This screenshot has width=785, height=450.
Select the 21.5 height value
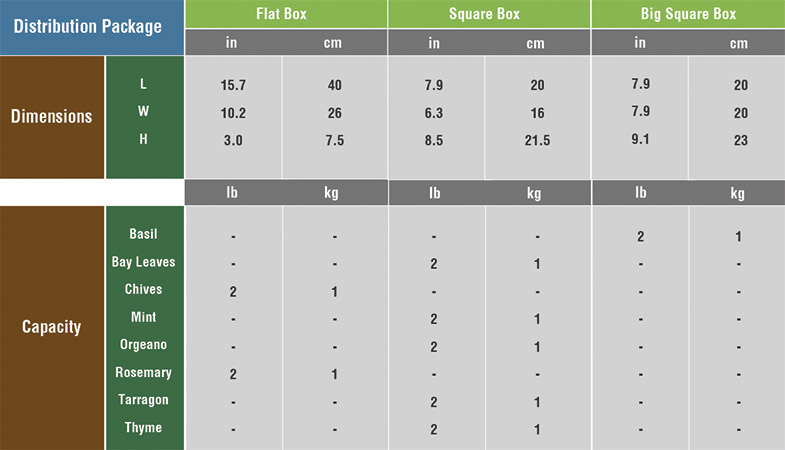(537, 141)
